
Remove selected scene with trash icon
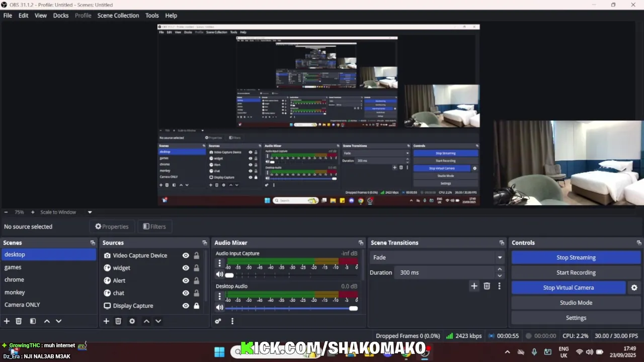(19, 321)
